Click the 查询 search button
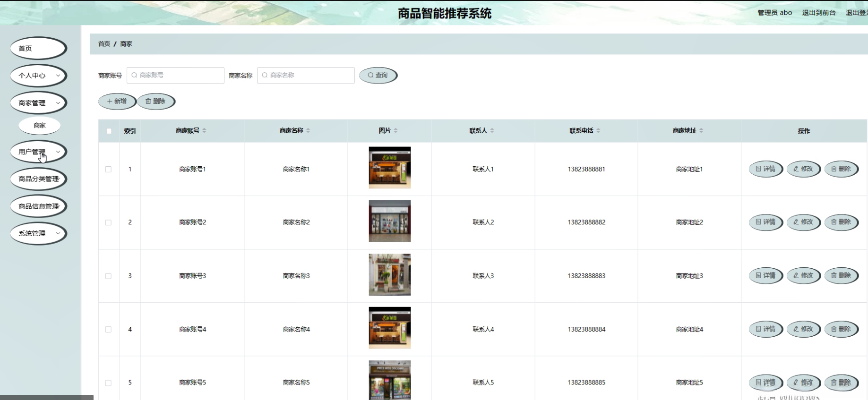 point(378,76)
